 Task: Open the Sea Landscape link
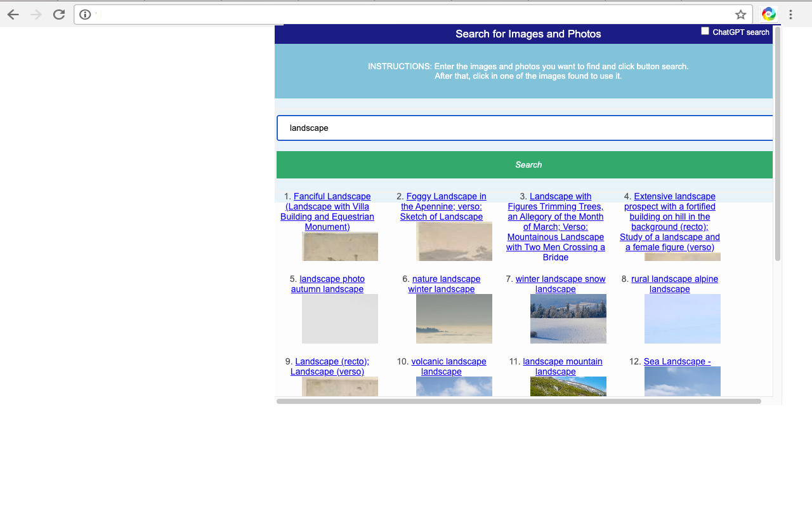[x=677, y=361]
